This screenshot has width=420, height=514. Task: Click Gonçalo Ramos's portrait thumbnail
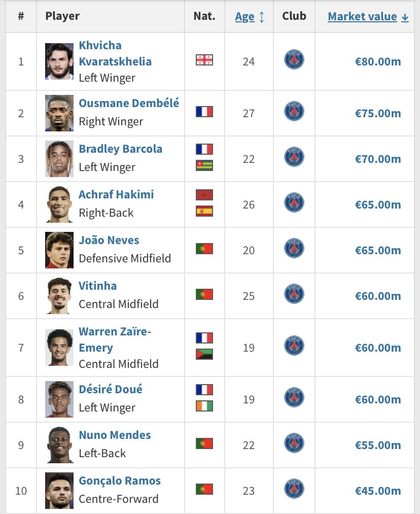coord(59,490)
